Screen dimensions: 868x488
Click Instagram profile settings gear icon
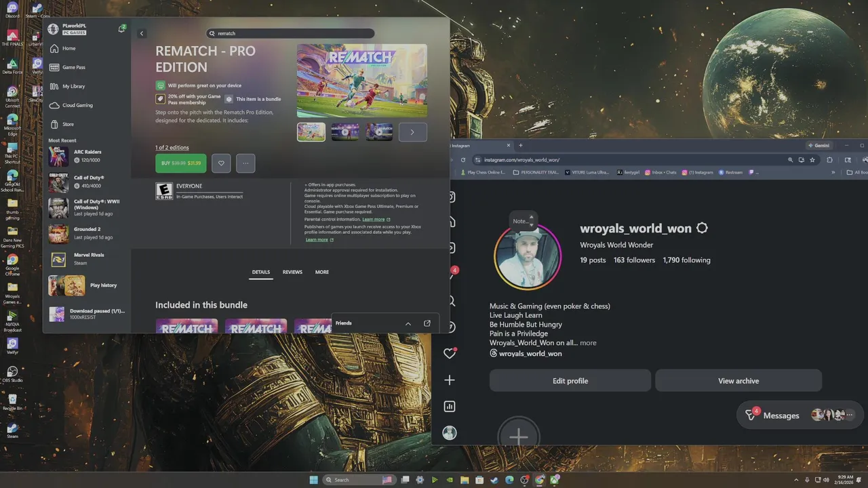point(702,228)
